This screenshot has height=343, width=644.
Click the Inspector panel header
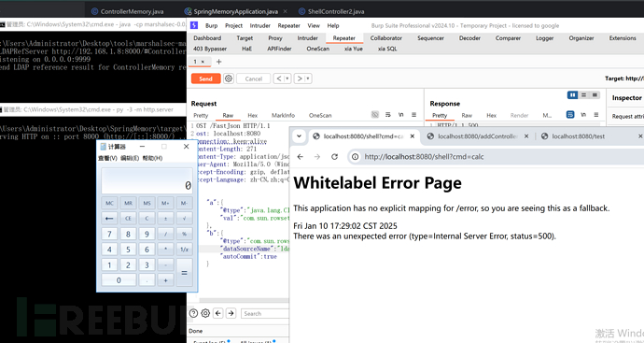click(x=626, y=98)
